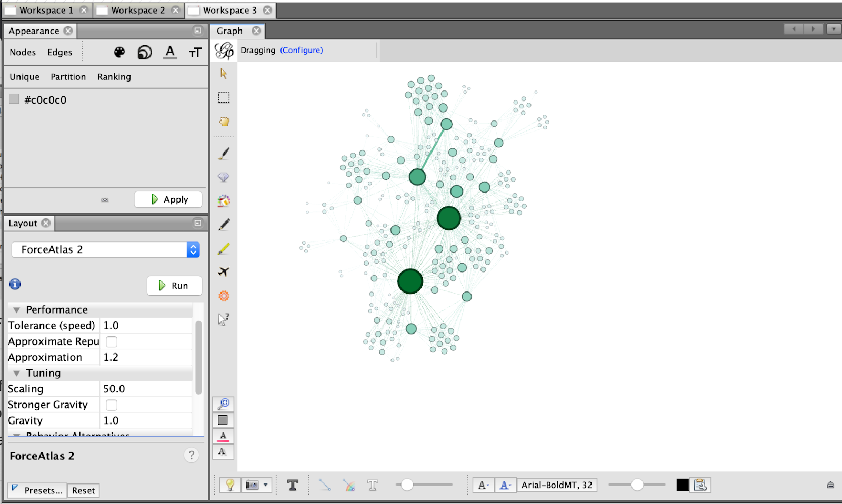Pick the yellow Edge Pencil tool
The image size is (842, 504).
pyautogui.click(x=224, y=248)
